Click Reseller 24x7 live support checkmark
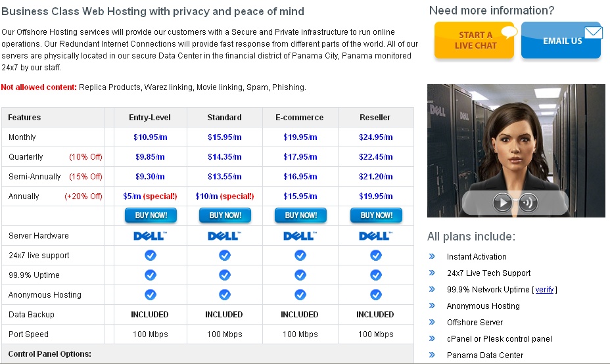This screenshot has width=610, height=364. click(x=375, y=256)
